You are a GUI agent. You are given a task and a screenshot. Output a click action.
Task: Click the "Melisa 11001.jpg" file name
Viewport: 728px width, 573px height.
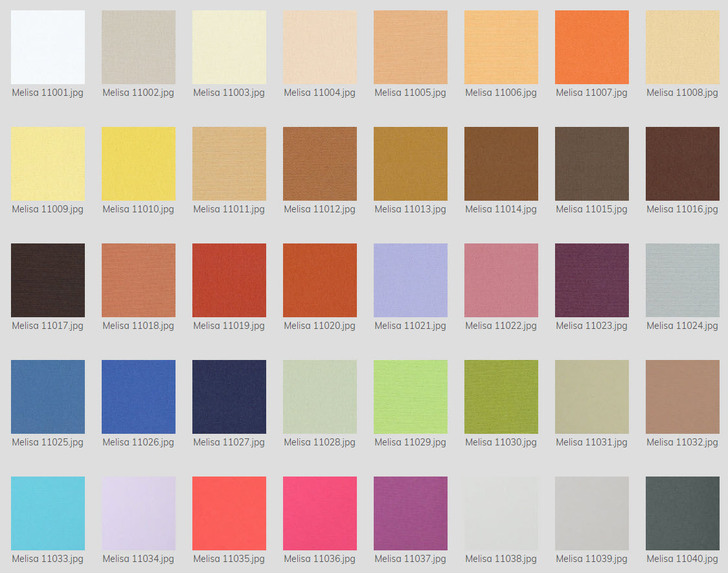point(48,93)
